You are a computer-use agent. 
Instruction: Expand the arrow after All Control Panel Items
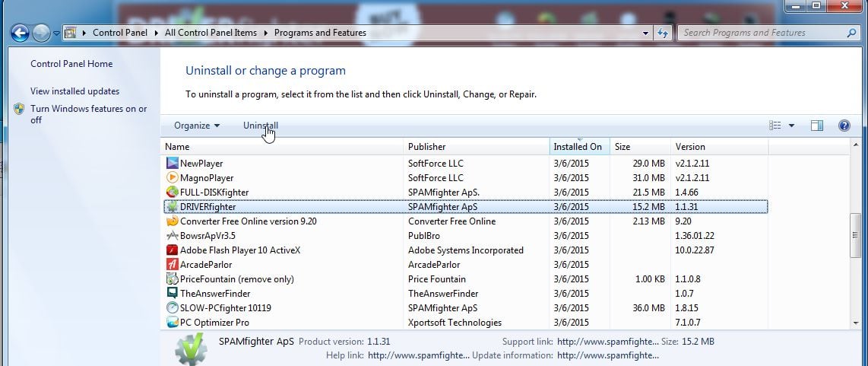coord(266,33)
